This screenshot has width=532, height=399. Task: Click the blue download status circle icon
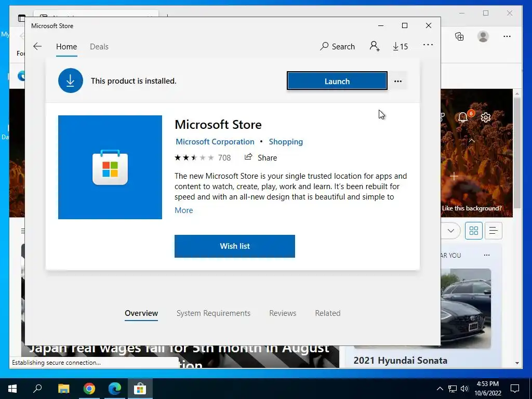(x=71, y=81)
